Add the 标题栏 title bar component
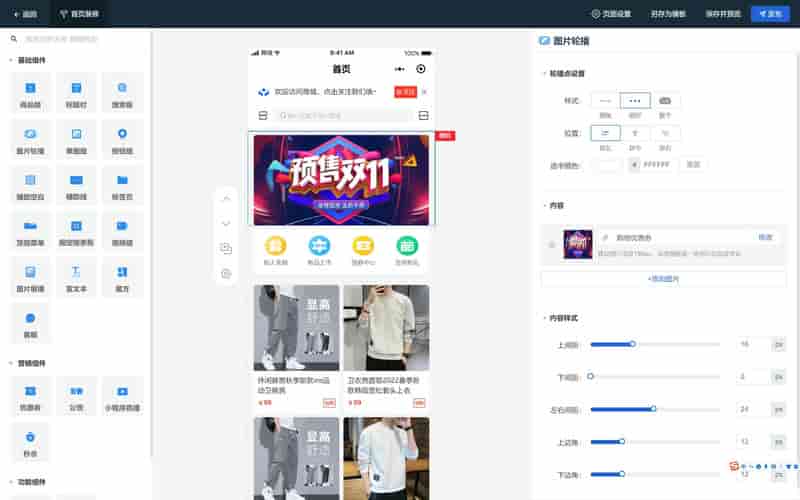This screenshot has height=500, width=800. 76,94
